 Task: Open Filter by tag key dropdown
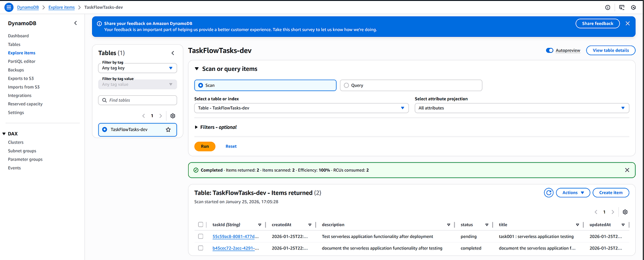click(138, 68)
